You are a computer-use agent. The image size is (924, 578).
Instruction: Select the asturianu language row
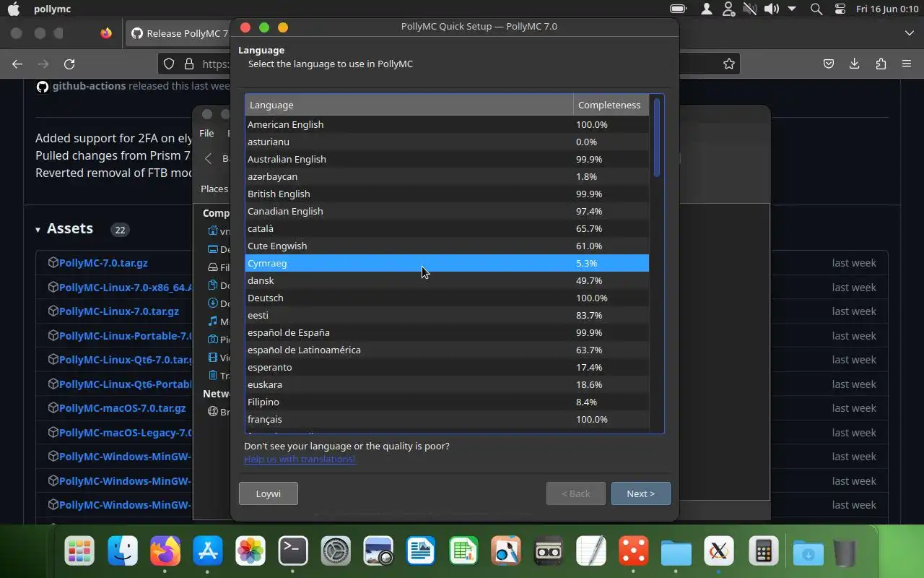[x=447, y=142]
